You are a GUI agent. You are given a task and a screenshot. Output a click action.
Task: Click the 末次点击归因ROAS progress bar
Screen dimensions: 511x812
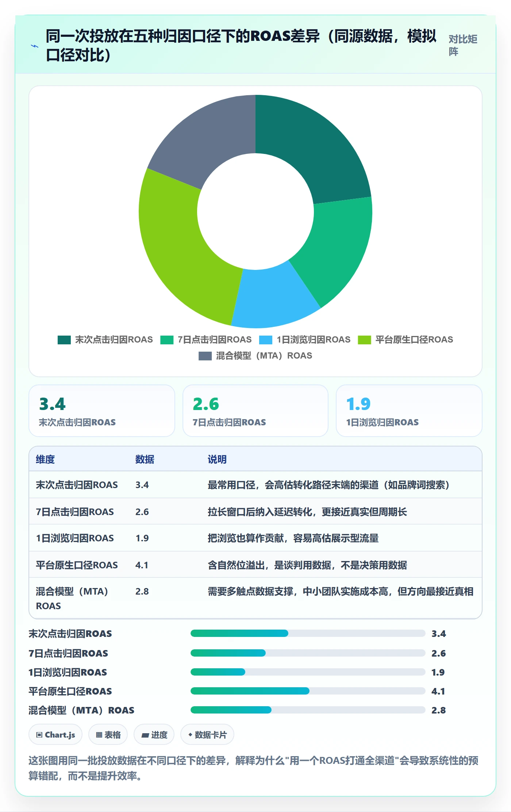tap(308, 633)
